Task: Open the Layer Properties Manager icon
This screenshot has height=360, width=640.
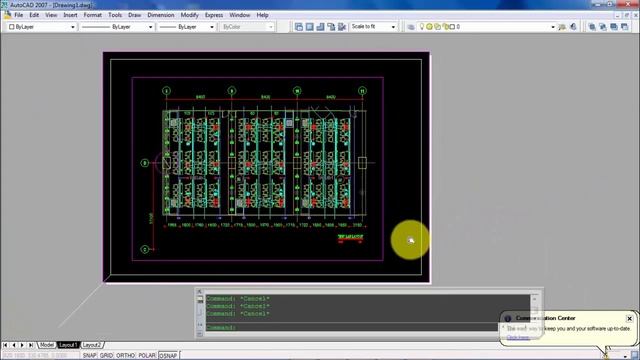Action: pos(411,27)
